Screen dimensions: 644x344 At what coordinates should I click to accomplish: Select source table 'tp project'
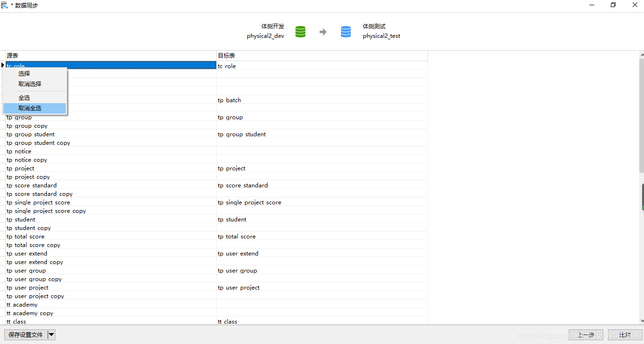tap(111, 168)
